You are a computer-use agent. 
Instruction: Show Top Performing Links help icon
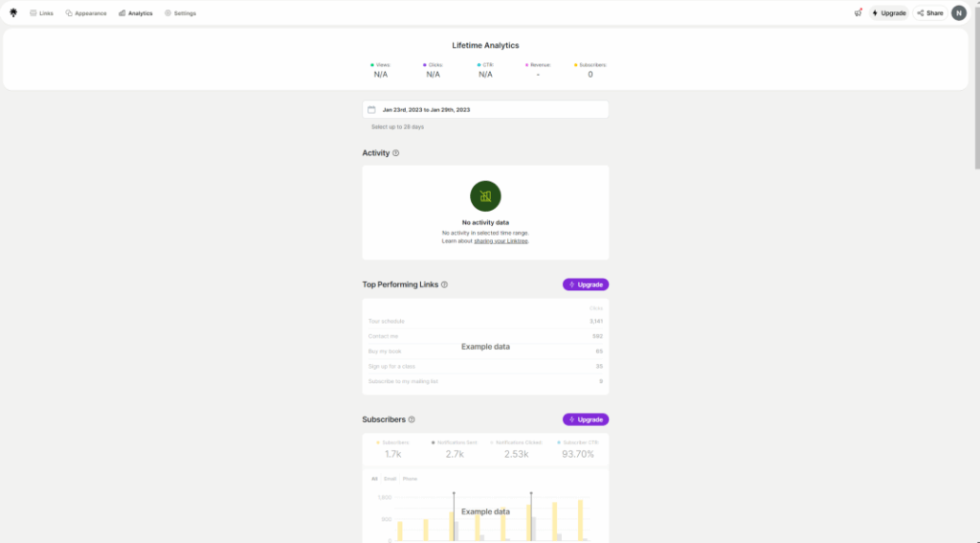click(444, 284)
